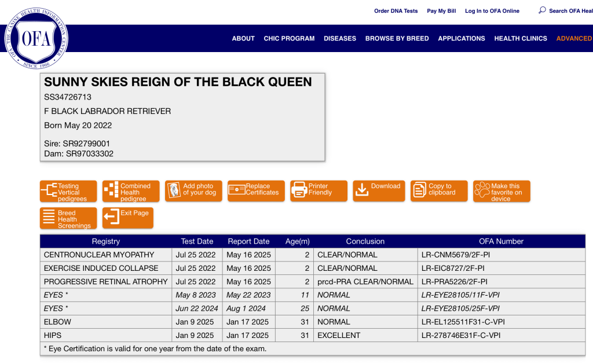Click the Testing Vertical pedigrees icon
This screenshot has height=364, width=593.
click(x=49, y=190)
